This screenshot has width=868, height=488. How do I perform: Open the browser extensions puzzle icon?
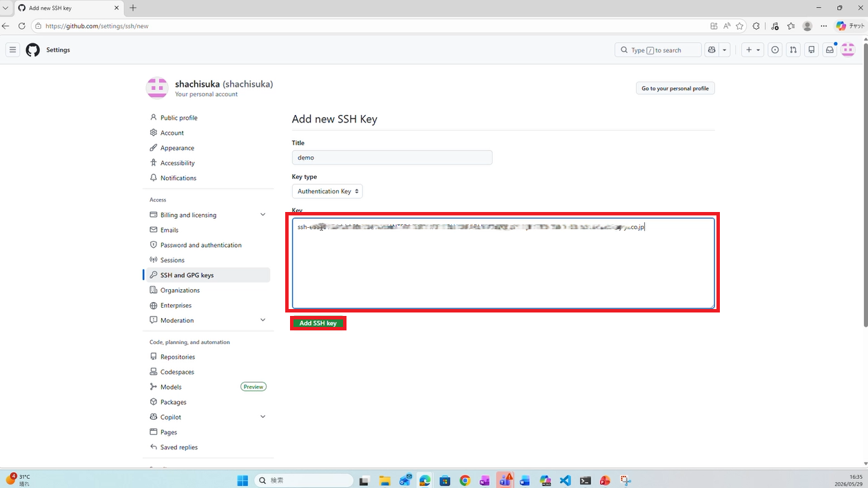point(756,26)
